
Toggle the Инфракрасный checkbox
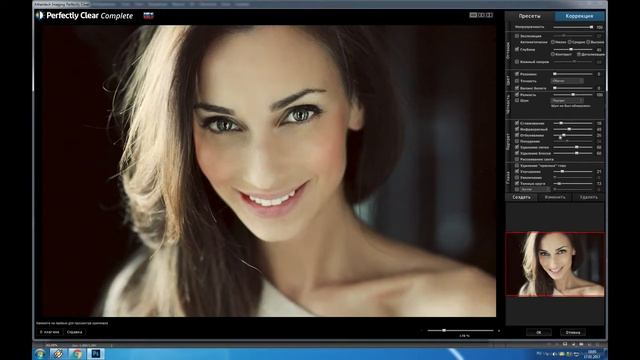coord(517,129)
